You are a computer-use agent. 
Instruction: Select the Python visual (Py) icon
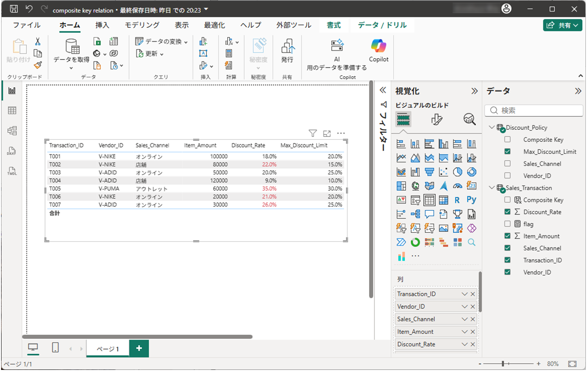click(471, 200)
